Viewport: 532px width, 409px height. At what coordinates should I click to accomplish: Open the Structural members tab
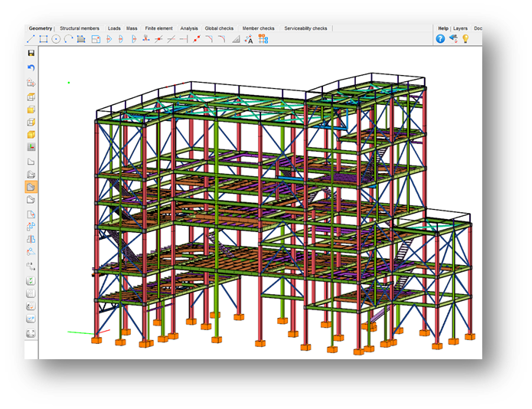pos(80,28)
